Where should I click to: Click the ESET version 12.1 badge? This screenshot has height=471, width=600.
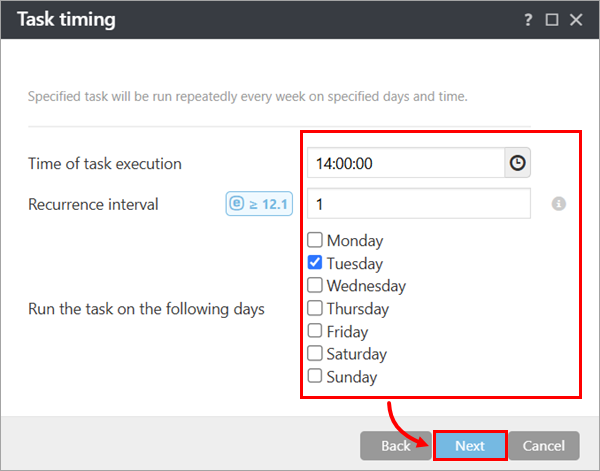tap(259, 204)
